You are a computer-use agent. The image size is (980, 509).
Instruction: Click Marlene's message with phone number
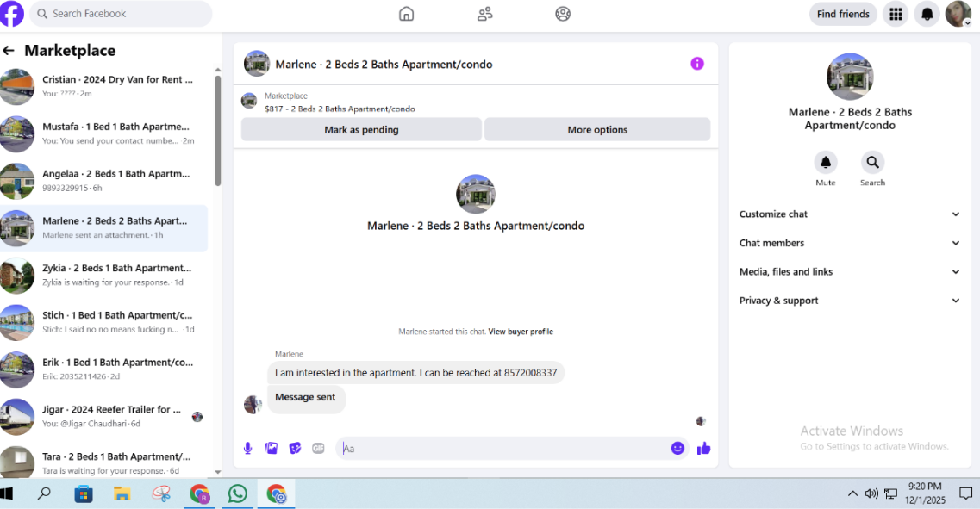pos(415,373)
